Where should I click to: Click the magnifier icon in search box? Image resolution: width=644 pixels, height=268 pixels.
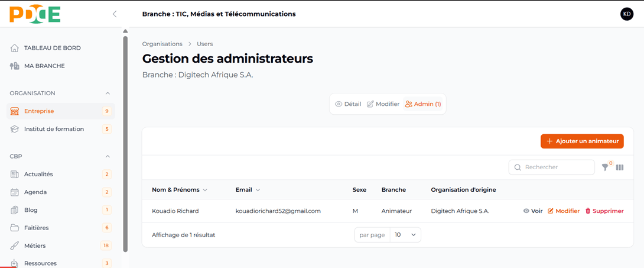click(x=518, y=167)
